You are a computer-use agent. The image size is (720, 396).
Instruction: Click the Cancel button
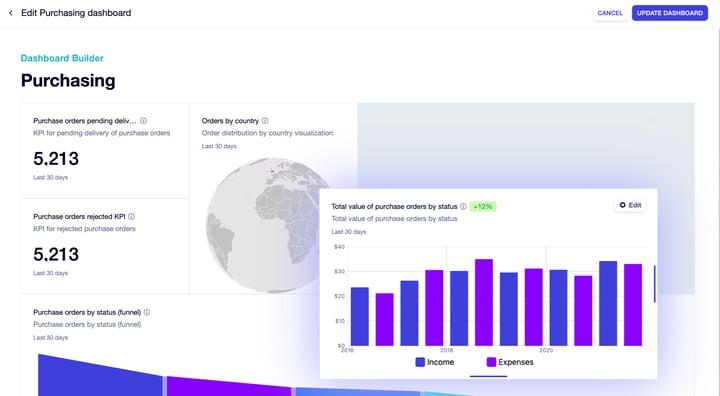tap(610, 13)
